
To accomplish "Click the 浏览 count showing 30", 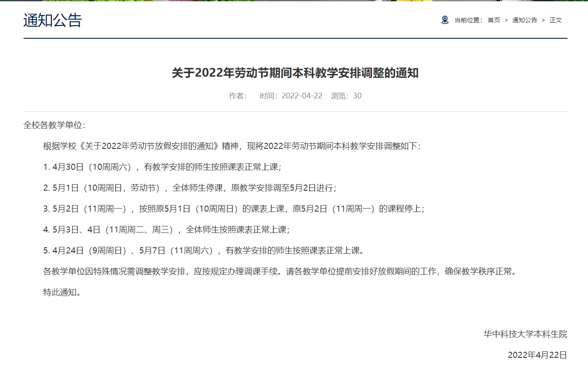I will [x=346, y=96].
